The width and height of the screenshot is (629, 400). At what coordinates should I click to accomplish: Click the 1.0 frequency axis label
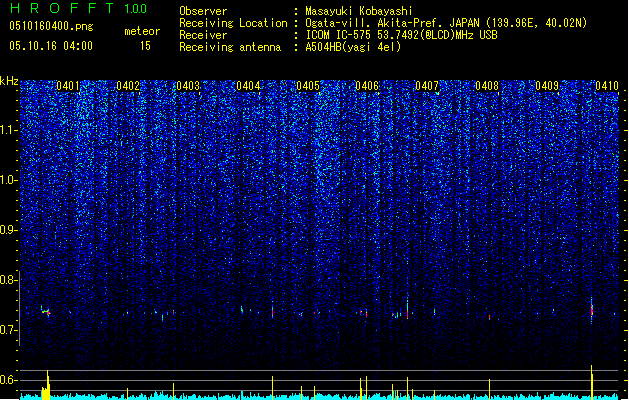[9, 180]
